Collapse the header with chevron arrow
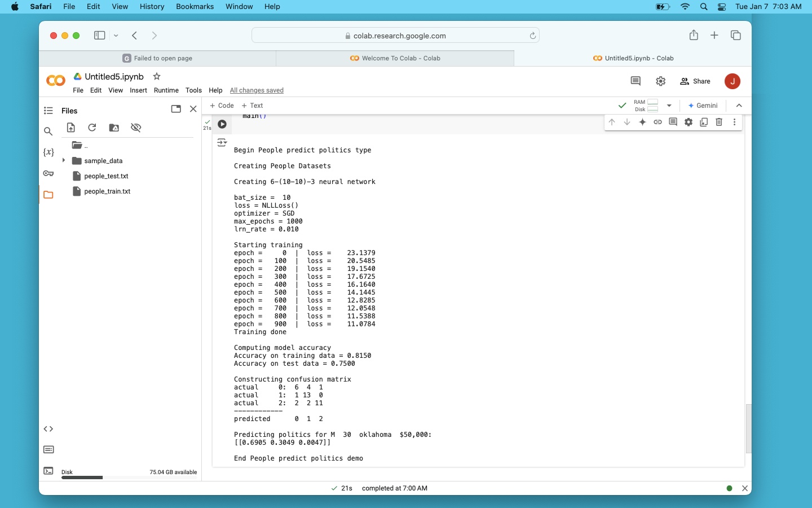The height and width of the screenshot is (508, 812). (x=739, y=106)
